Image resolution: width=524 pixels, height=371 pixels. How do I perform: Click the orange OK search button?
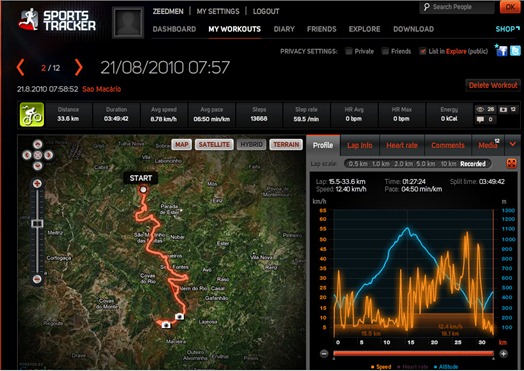[510, 7]
